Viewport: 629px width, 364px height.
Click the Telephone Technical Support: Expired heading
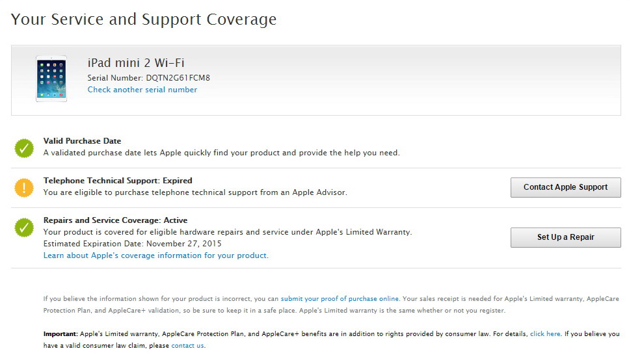tap(118, 181)
